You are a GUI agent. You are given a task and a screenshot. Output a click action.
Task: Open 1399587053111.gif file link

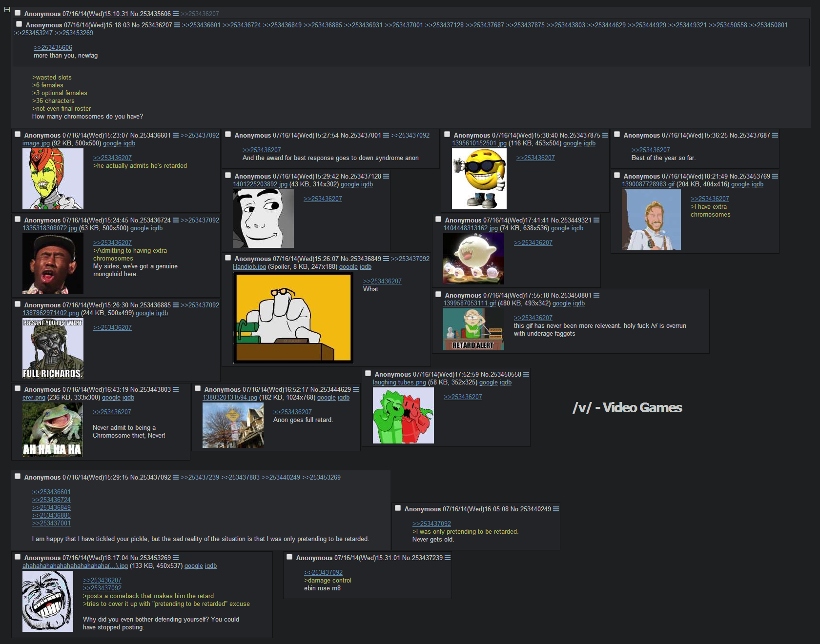(x=470, y=303)
